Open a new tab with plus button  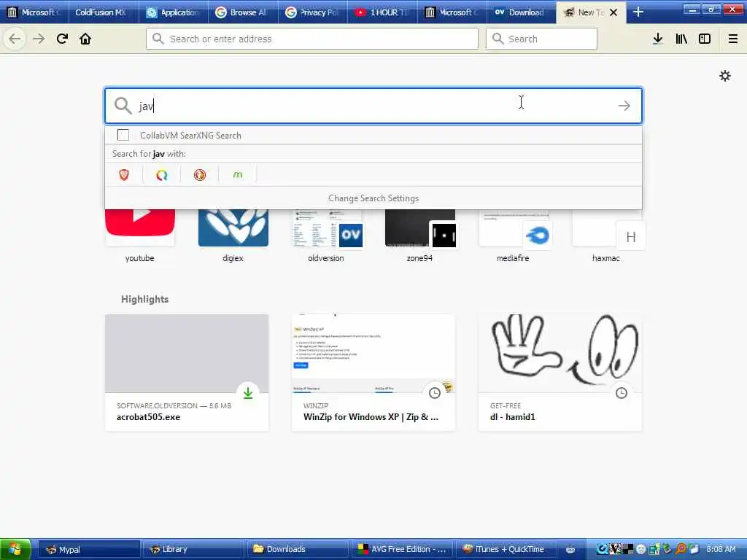click(638, 12)
